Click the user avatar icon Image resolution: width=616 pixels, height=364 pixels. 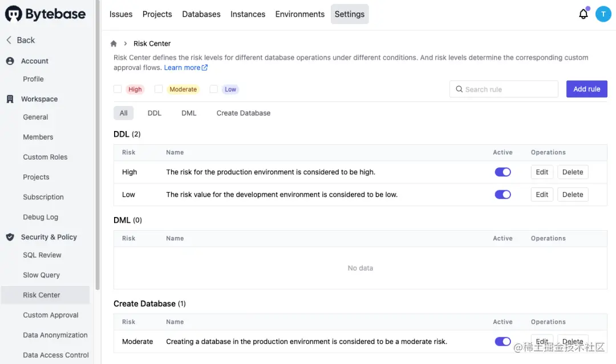(603, 14)
